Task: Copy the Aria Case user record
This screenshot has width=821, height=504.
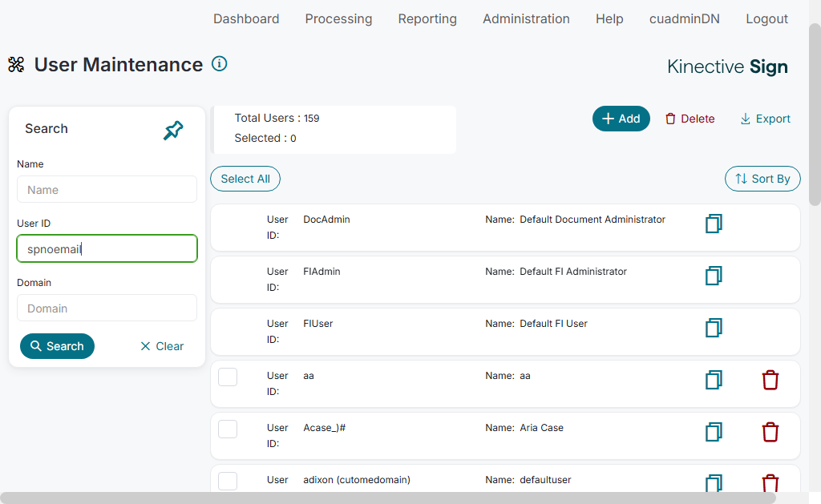Action: [714, 432]
